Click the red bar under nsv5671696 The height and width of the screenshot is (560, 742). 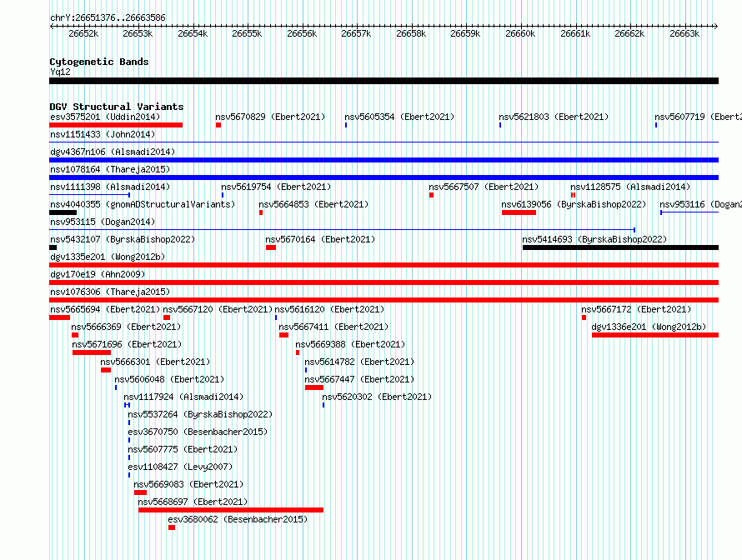coord(92,352)
